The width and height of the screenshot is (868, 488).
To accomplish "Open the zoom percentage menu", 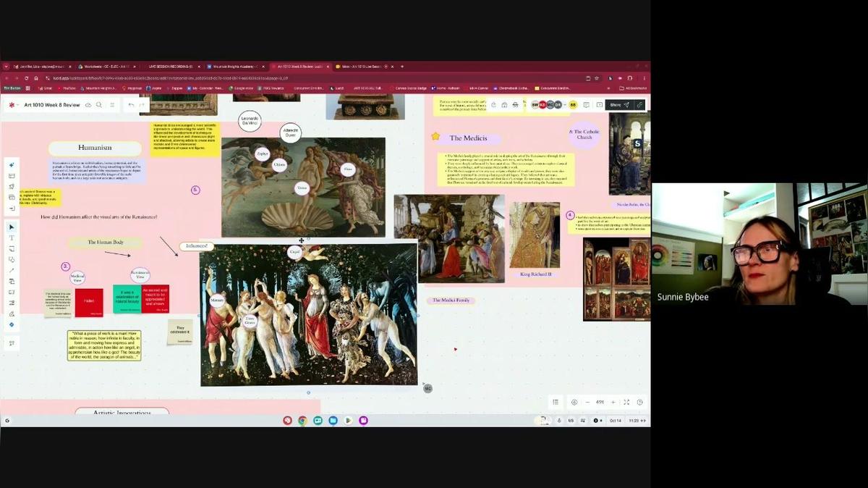I will pyautogui.click(x=600, y=402).
